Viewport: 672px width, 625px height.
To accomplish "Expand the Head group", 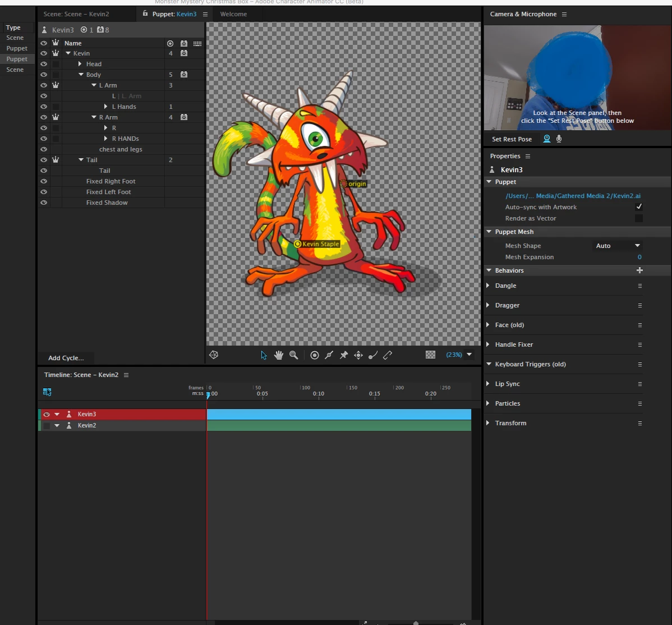I will 80,64.
